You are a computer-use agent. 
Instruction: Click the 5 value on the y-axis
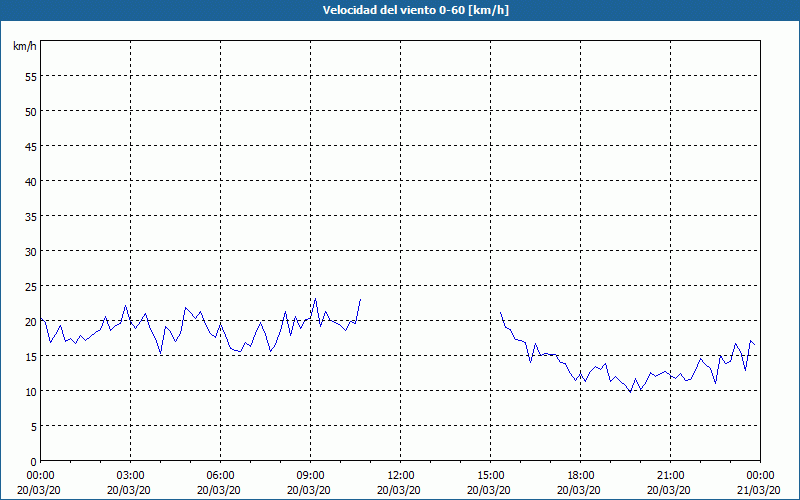point(34,427)
